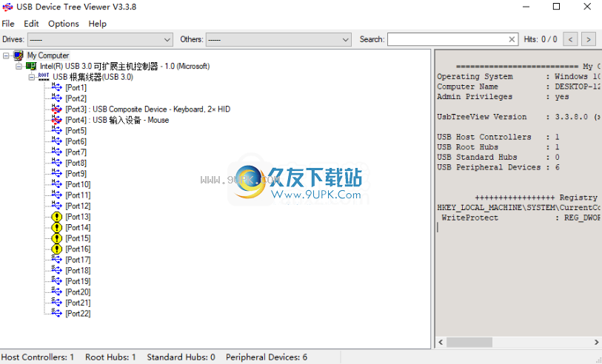Click the USB icon beside Port8
The width and height of the screenshot is (602, 364).
coord(56,163)
